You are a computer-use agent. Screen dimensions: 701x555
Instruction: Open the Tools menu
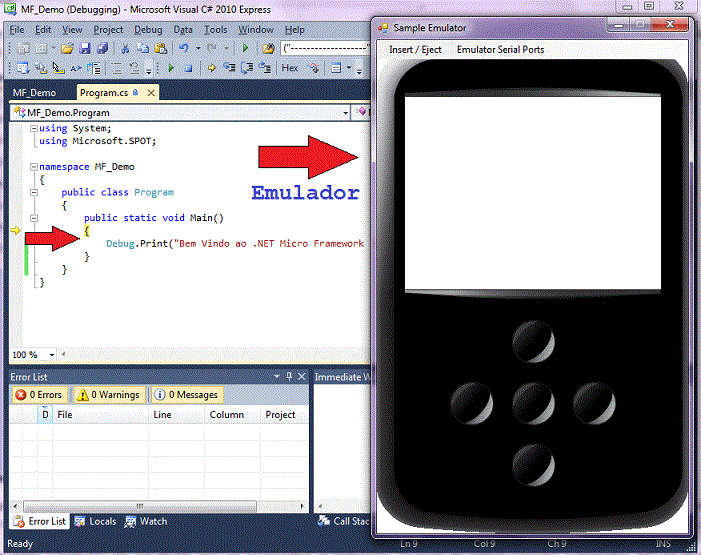(x=215, y=30)
